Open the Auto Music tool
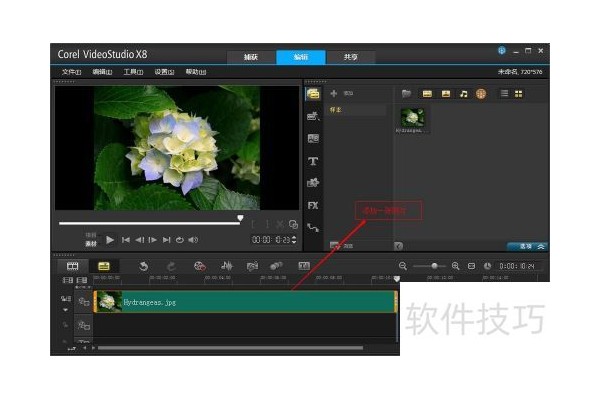This screenshot has height=400, width=600. (252, 266)
